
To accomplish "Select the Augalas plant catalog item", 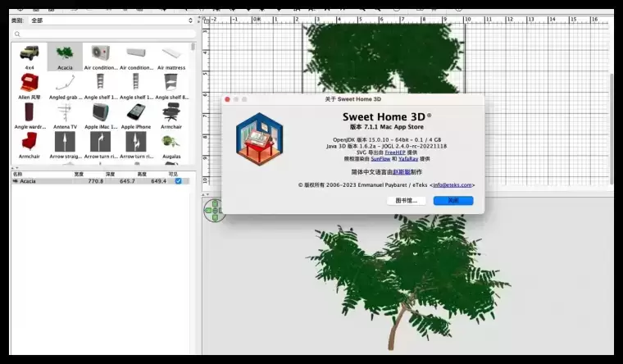I will click(x=171, y=145).
